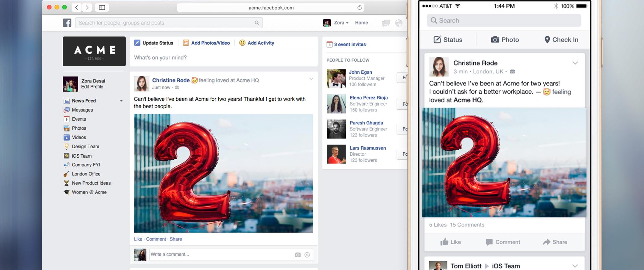Tap the phone Photo camera icon
The image size is (644, 270).
click(x=495, y=40)
